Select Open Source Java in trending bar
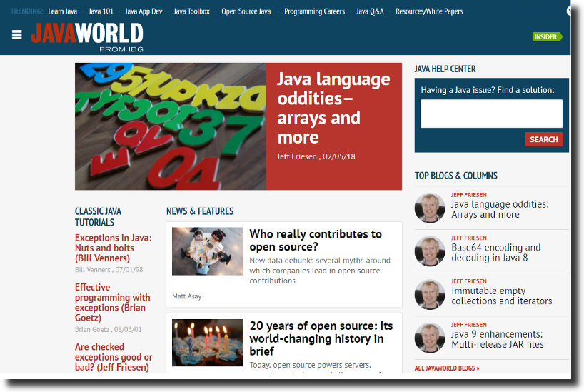 (x=246, y=11)
